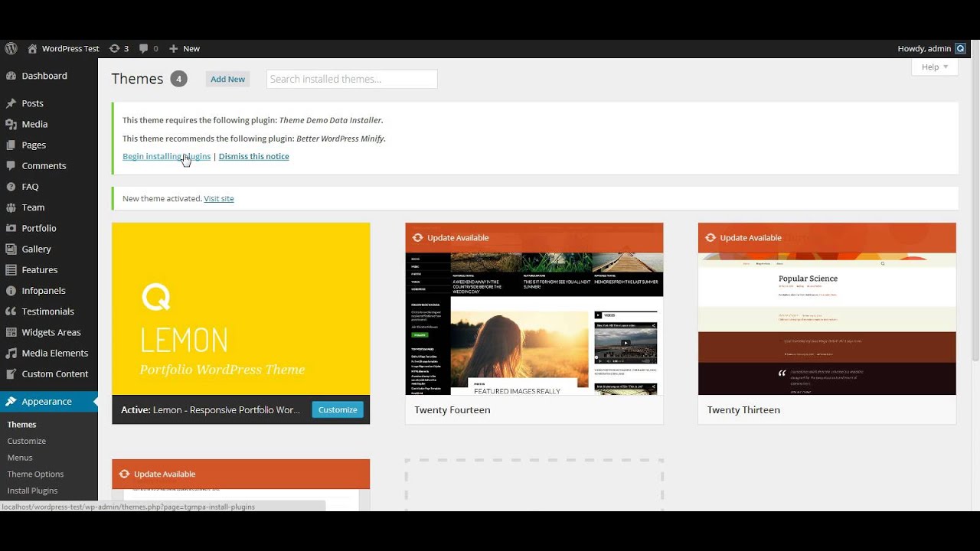Click the Features list icon
The height and width of the screenshot is (551, 980).
tap(11, 269)
